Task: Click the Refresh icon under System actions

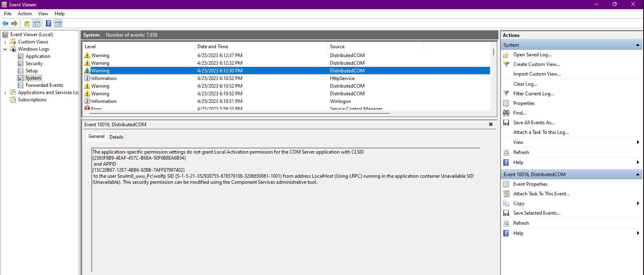Action: pyautogui.click(x=506, y=152)
